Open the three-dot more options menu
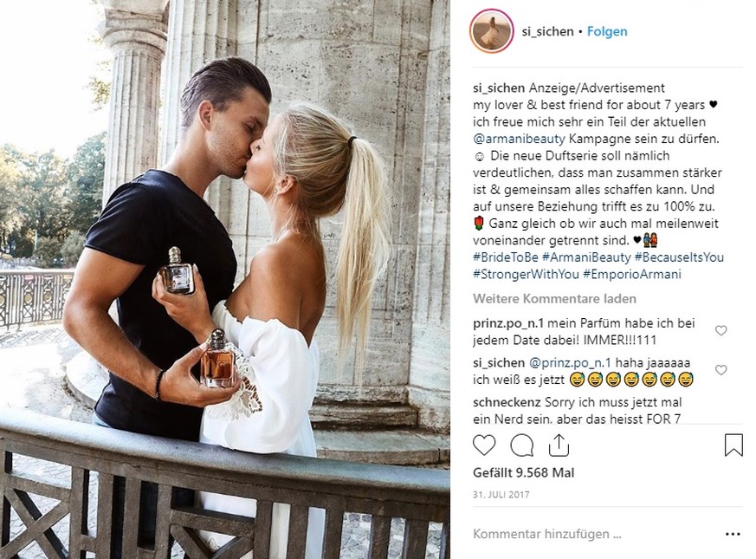Image resolution: width=756 pixels, height=559 pixels. coord(733,534)
